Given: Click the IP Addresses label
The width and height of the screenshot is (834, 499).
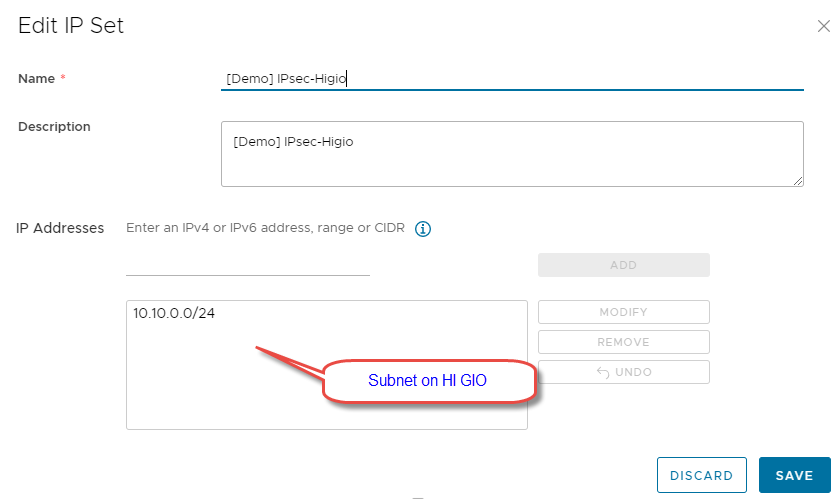Looking at the screenshot, I should 60,228.
